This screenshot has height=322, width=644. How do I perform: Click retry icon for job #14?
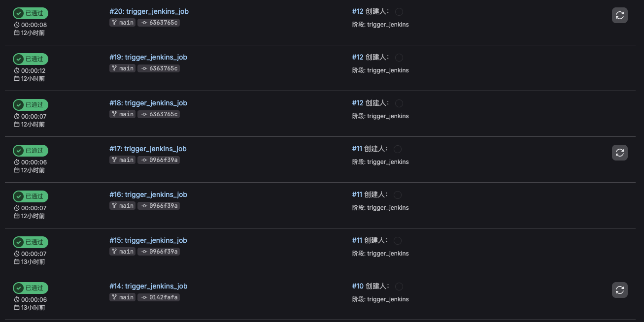click(620, 290)
